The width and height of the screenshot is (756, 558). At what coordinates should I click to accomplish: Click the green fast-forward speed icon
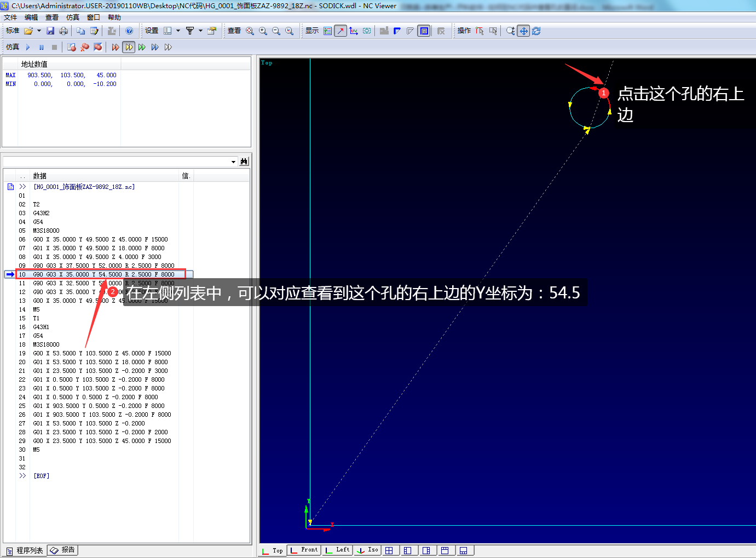[x=142, y=47]
